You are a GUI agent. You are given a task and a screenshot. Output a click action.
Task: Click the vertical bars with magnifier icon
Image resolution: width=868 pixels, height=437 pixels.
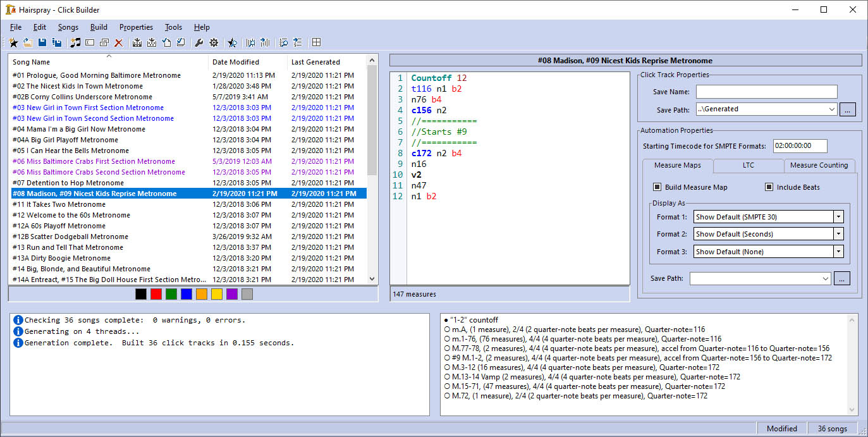(x=251, y=42)
